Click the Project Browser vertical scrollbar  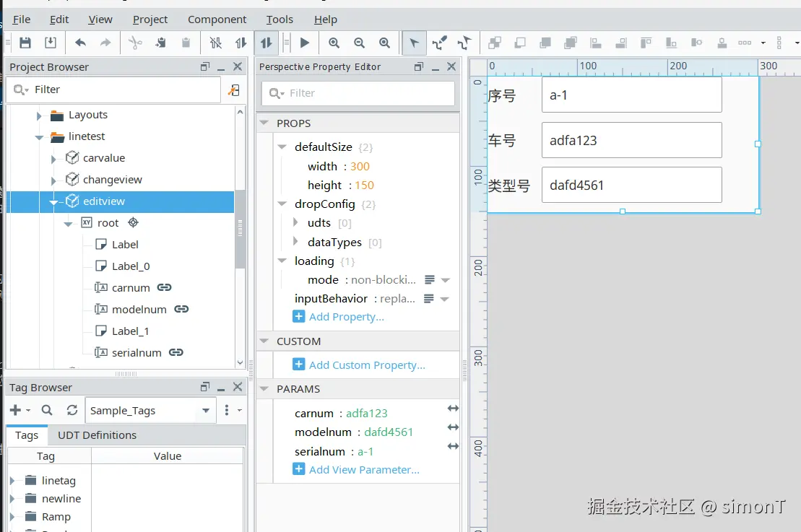click(x=240, y=229)
